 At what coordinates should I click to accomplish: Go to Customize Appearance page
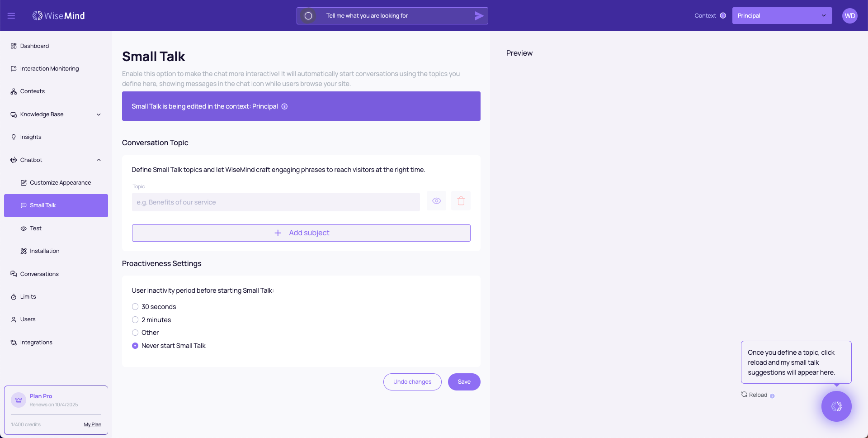(60, 183)
